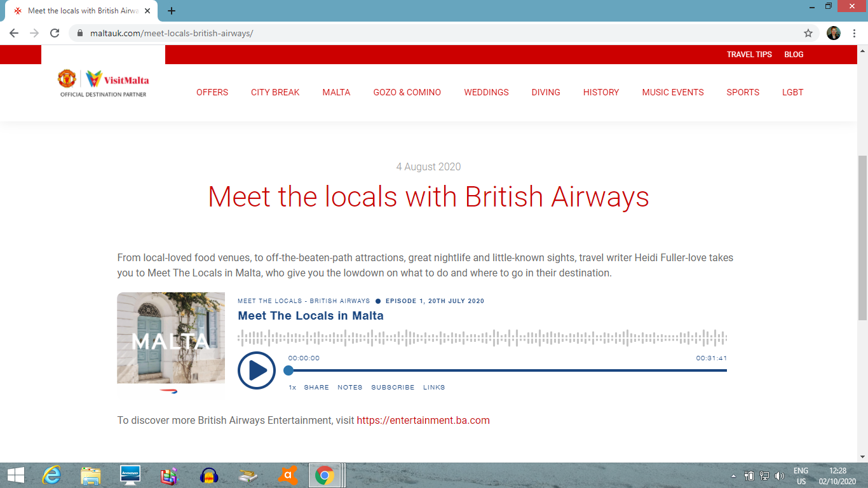Click the browser forward arrow

pos(34,33)
